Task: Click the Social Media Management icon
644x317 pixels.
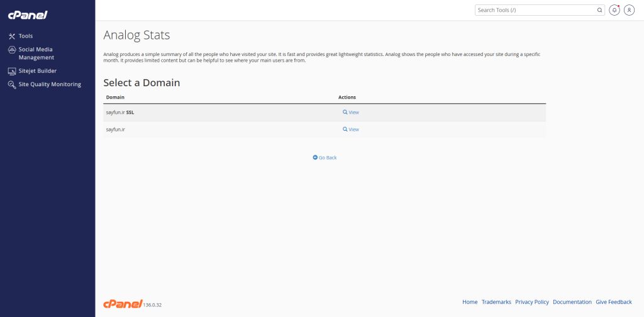Action: coord(12,50)
